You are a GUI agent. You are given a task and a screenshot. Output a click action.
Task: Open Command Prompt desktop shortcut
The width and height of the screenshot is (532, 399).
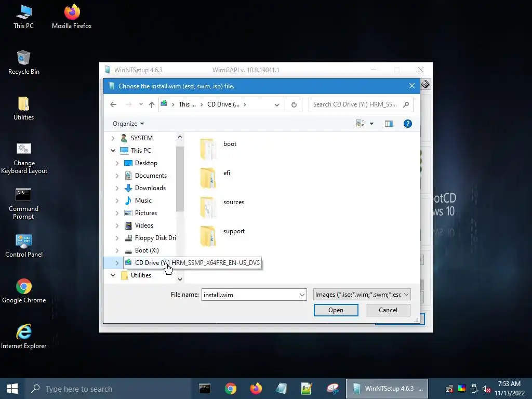pyautogui.click(x=23, y=204)
